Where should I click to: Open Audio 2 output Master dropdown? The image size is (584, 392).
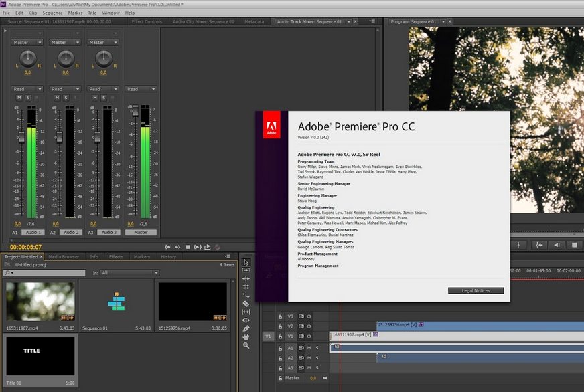point(65,42)
